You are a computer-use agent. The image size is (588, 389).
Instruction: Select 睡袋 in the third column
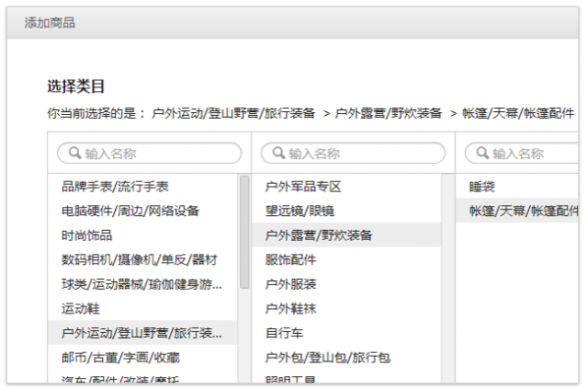[x=482, y=187]
